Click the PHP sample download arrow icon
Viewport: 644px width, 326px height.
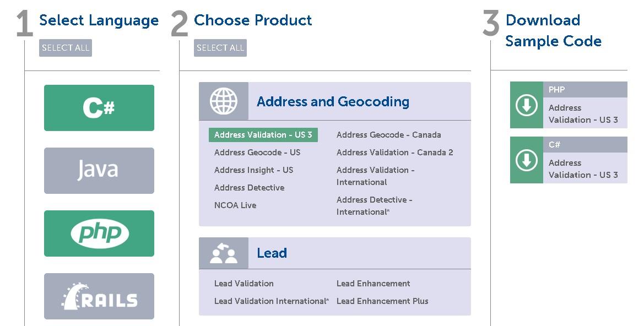point(527,105)
